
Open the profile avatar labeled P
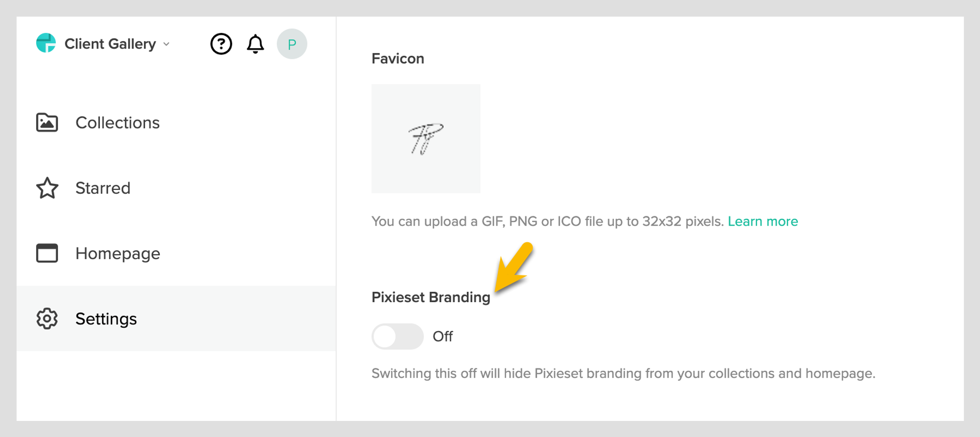click(292, 44)
